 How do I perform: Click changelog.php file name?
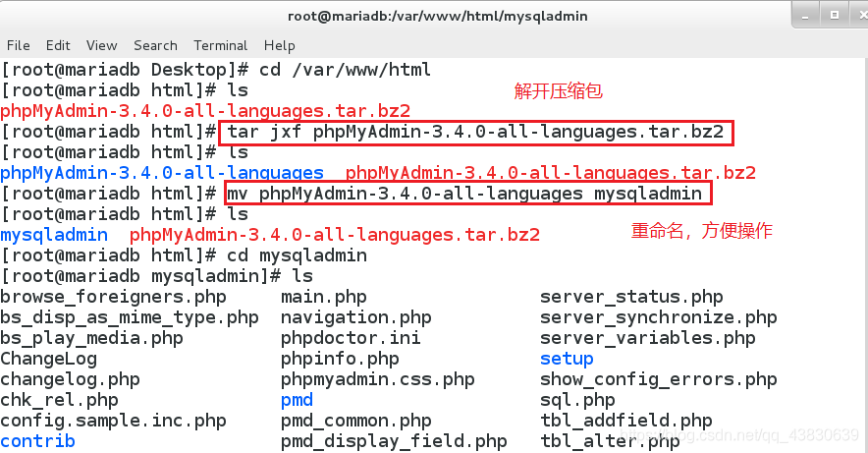click(70, 379)
